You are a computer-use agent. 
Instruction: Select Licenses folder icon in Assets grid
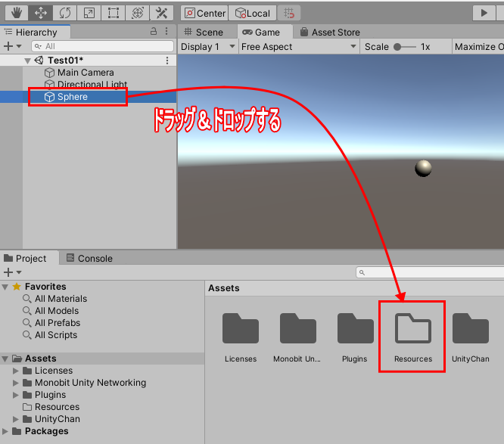click(241, 329)
